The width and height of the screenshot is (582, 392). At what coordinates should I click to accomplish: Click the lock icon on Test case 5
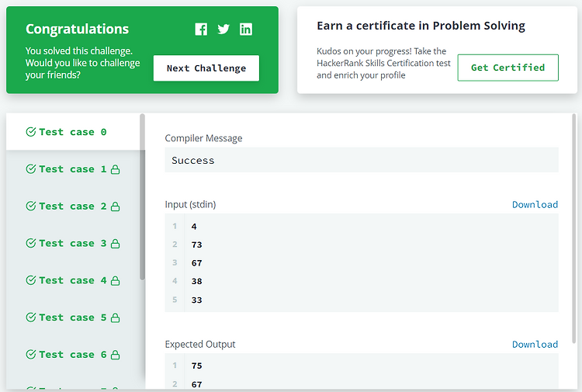(116, 317)
